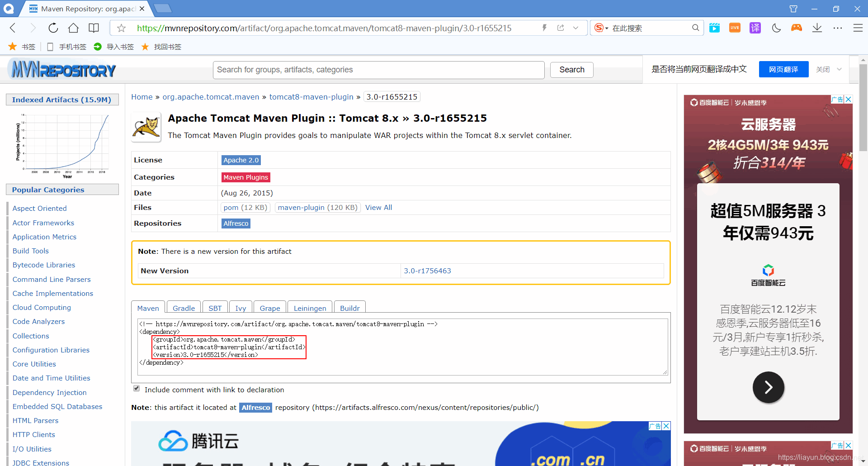Open Aspect Oriented category
This screenshot has width=868, height=466.
40,208
